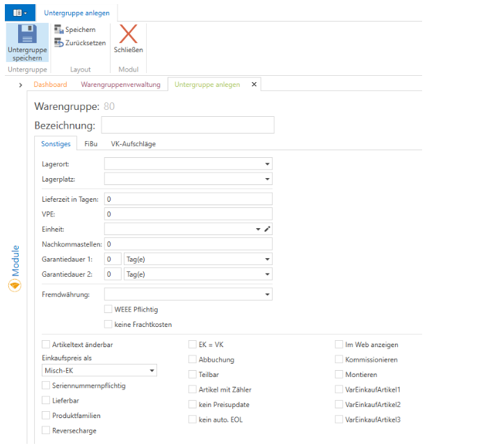
Task: Click the Bezeichnung input field
Action: pos(188,125)
